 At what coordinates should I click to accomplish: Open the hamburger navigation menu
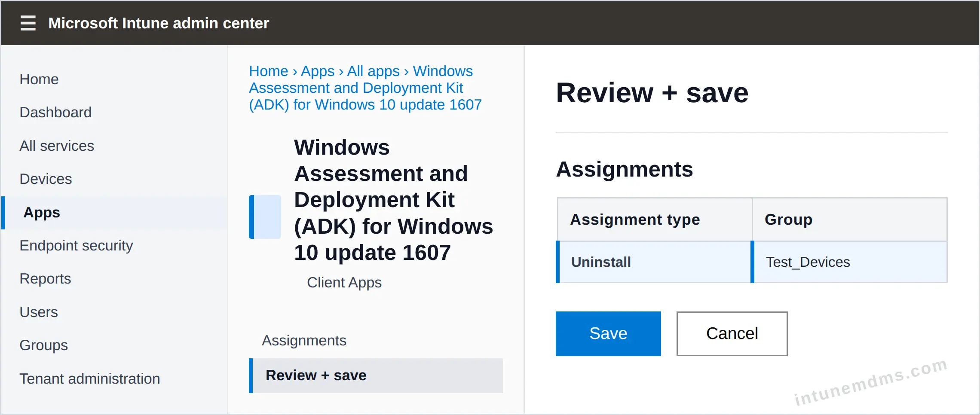click(x=28, y=23)
